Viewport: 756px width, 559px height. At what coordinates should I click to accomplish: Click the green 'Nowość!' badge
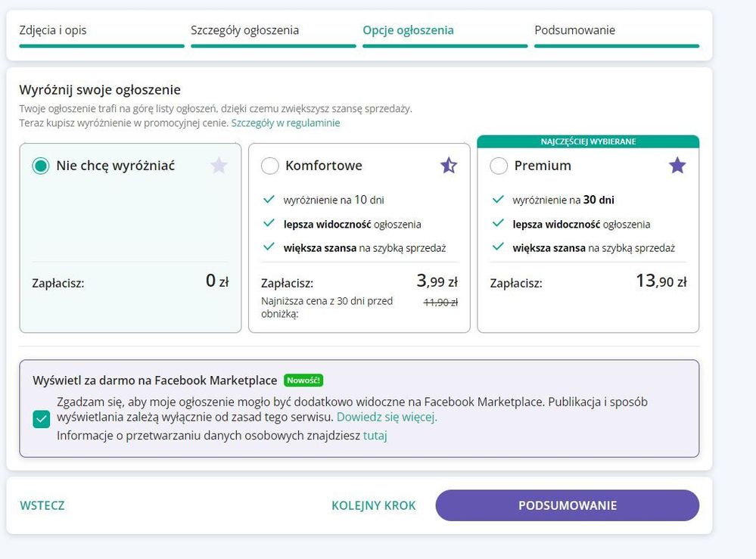(303, 380)
